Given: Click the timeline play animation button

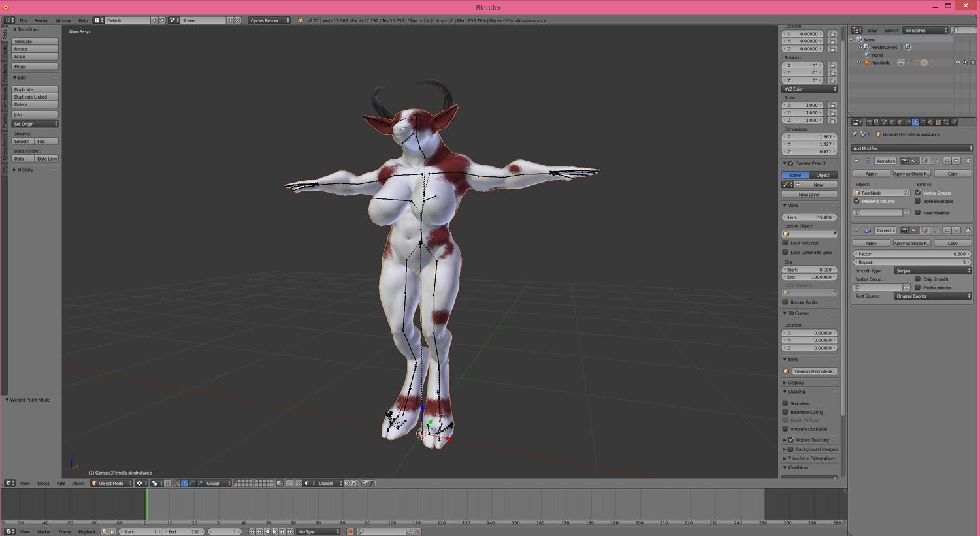Looking at the screenshot, I should 275,531.
